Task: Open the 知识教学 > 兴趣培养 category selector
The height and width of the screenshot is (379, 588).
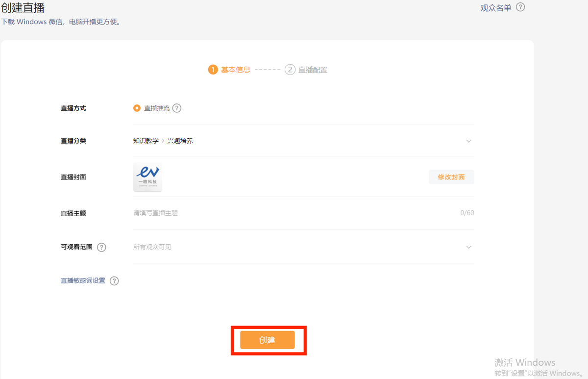Action: 163,141
